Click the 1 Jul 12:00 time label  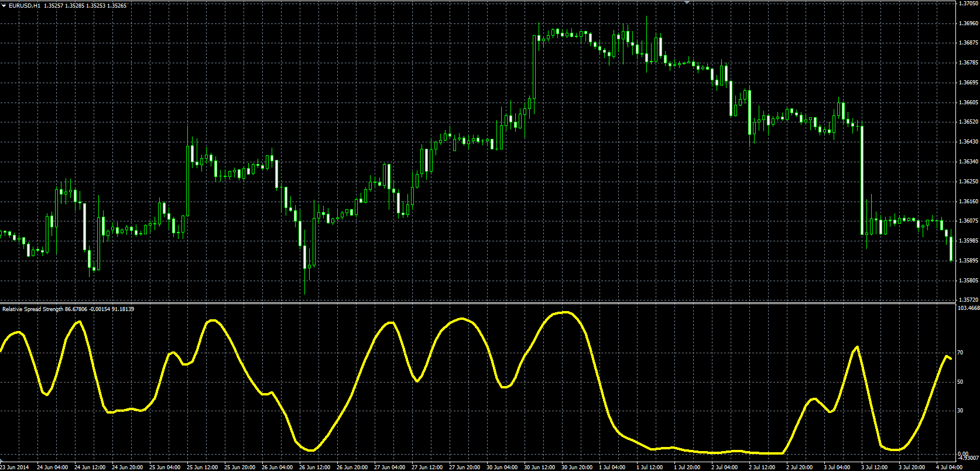point(651,467)
